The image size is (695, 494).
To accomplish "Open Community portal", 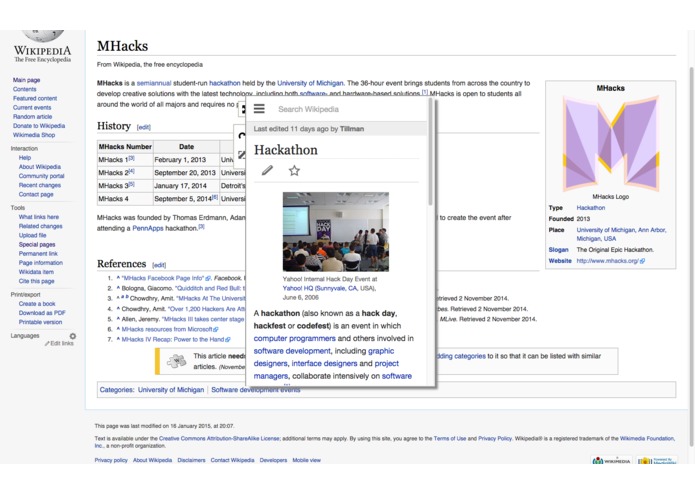I will [42, 176].
